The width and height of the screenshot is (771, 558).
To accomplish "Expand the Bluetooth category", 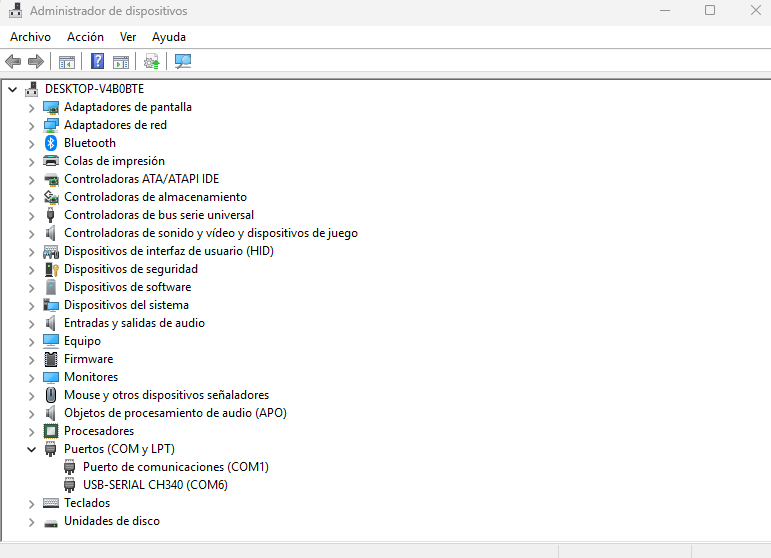I will [x=31, y=144].
